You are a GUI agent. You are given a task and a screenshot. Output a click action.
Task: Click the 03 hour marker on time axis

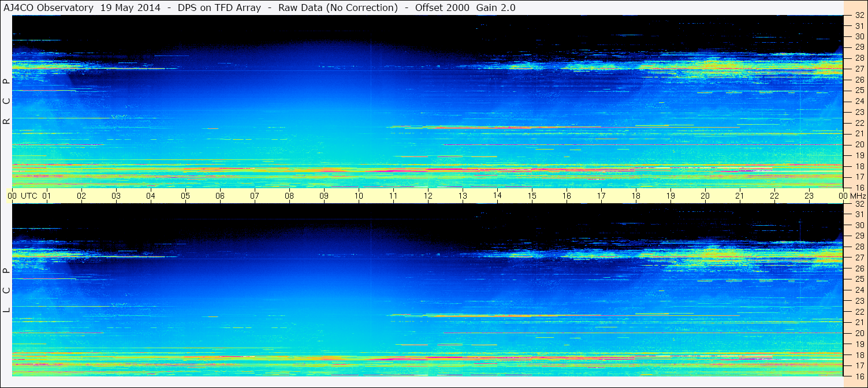click(116, 196)
